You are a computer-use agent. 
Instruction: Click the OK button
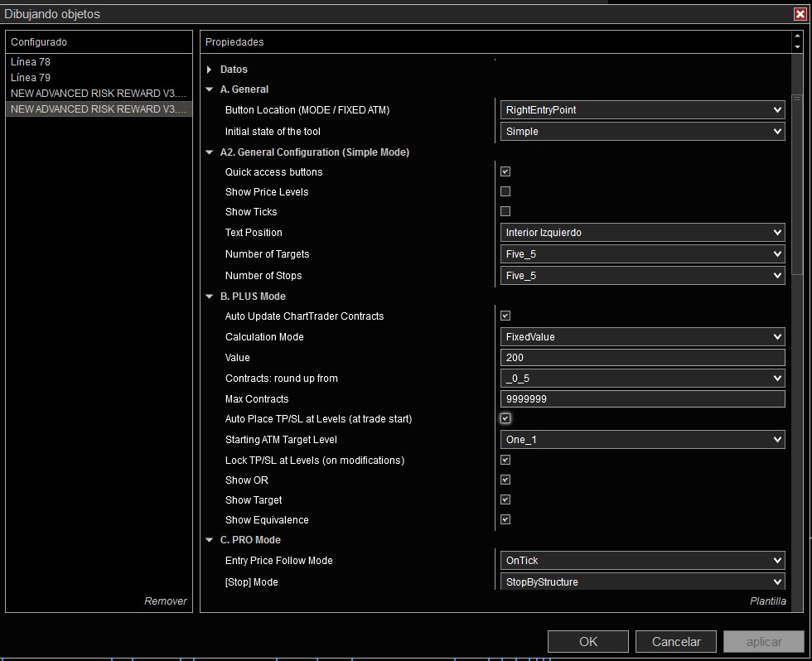pos(587,641)
